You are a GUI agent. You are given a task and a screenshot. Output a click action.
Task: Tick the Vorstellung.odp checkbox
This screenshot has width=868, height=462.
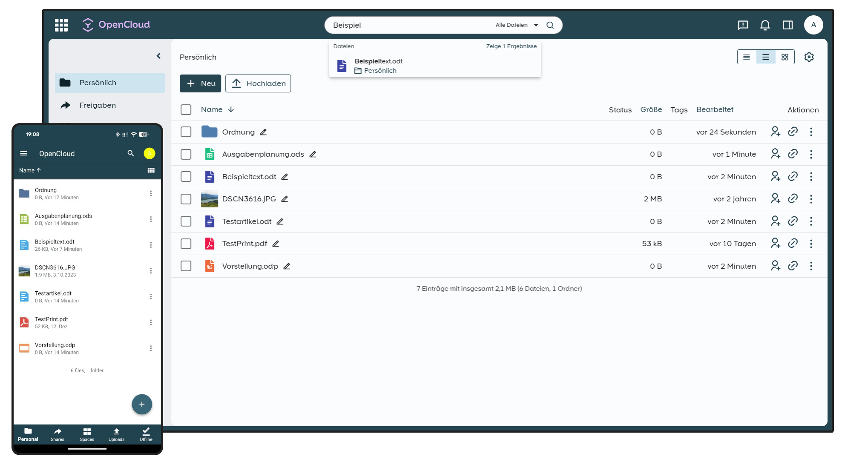click(186, 266)
